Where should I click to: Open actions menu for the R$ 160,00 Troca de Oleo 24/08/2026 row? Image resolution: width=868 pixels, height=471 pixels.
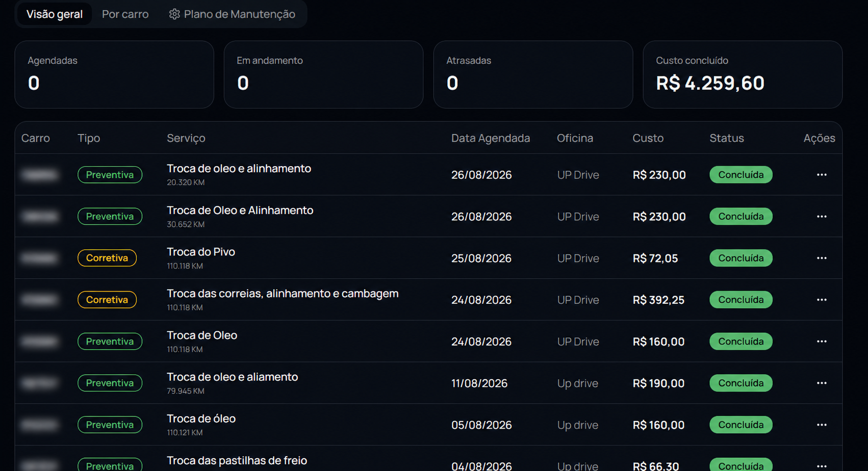(821, 342)
